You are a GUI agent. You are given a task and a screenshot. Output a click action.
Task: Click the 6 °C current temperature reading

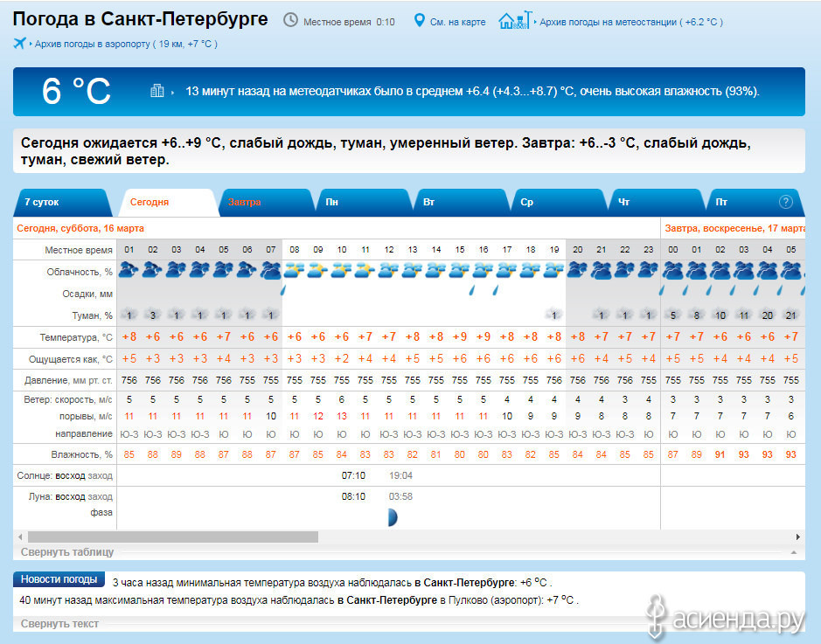point(76,91)
